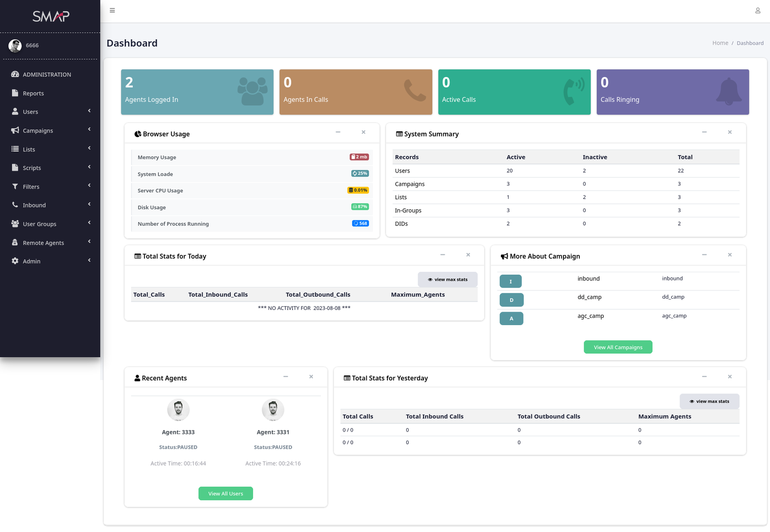Open the Inbound phone icon in sidebar

[x=14, y=204]
